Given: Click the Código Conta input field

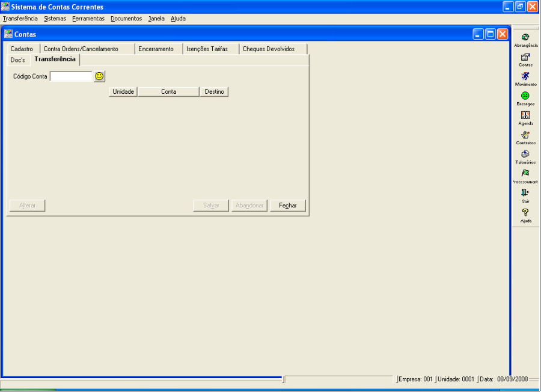Looking at the screenshot, I should 71,76.
